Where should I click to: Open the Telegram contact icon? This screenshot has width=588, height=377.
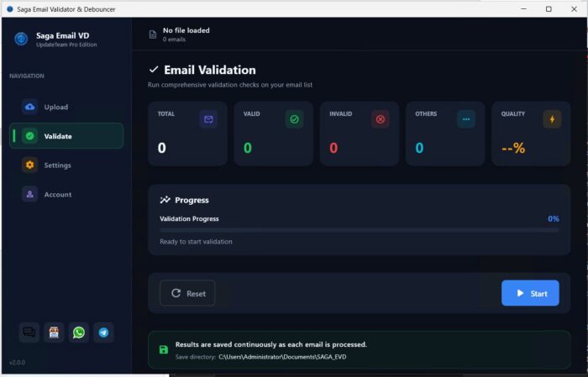pos(103,332)
